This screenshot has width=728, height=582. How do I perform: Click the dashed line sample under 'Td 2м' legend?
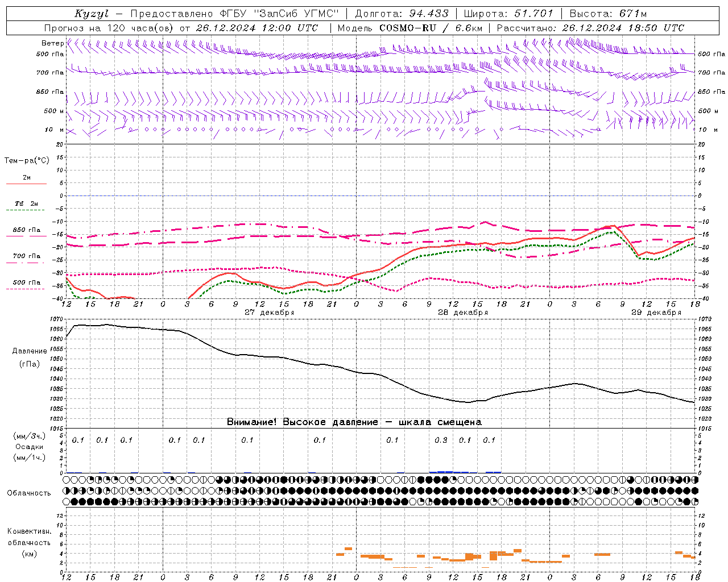pyautogui.click(x=25, y=210)
